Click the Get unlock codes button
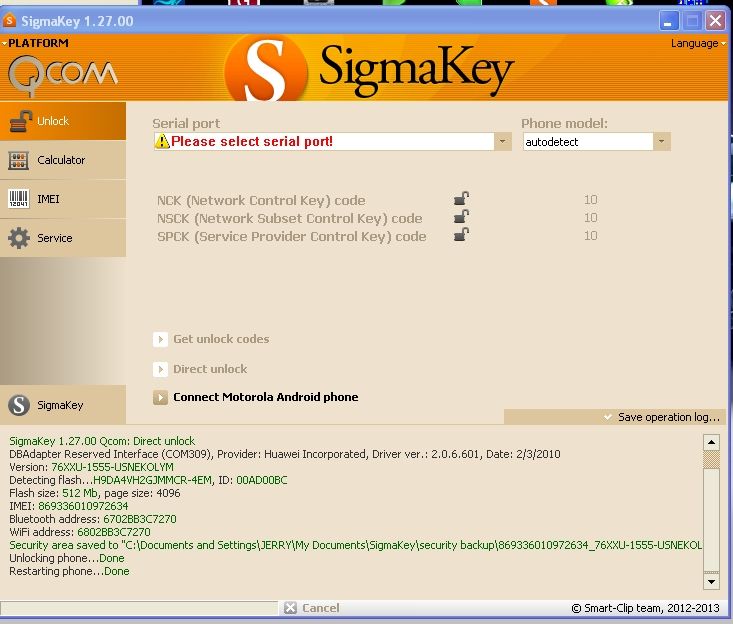 tap(220, 339)
